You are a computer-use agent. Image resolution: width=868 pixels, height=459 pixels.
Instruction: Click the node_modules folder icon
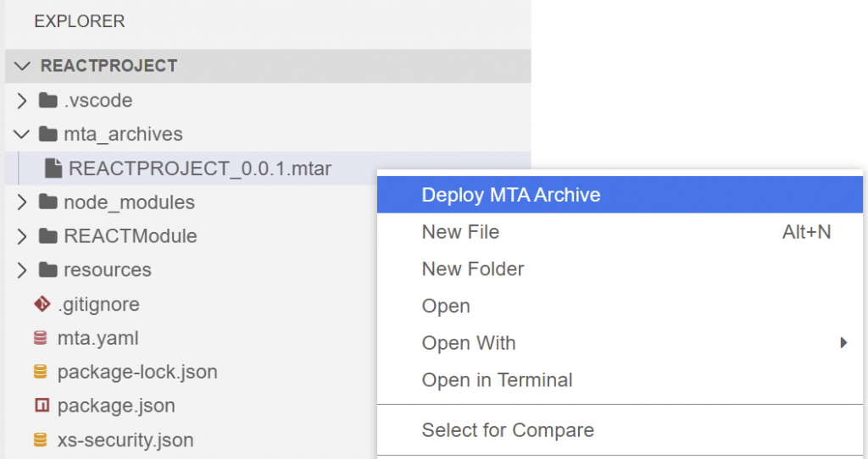tap(48, 202)
